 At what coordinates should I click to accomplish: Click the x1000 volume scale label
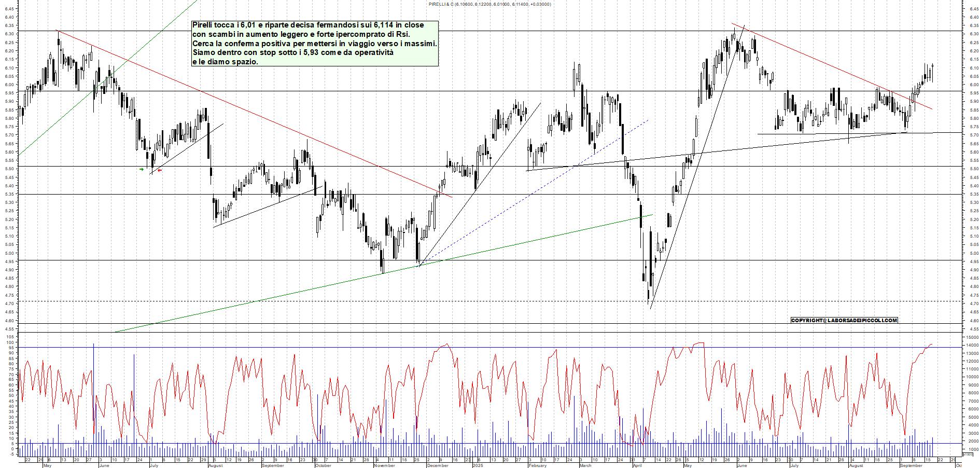(x=968, y=454)
